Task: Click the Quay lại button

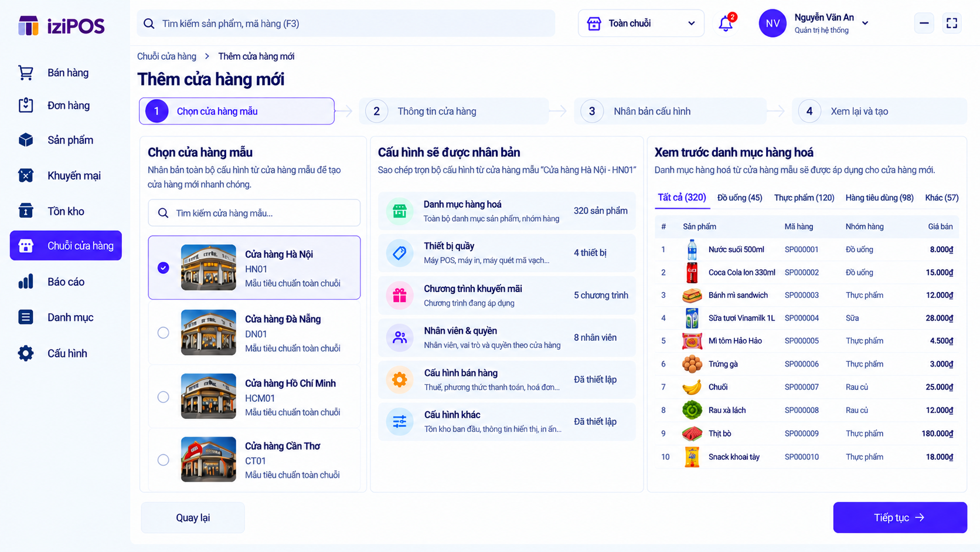Action: click(x=193, y=517)
